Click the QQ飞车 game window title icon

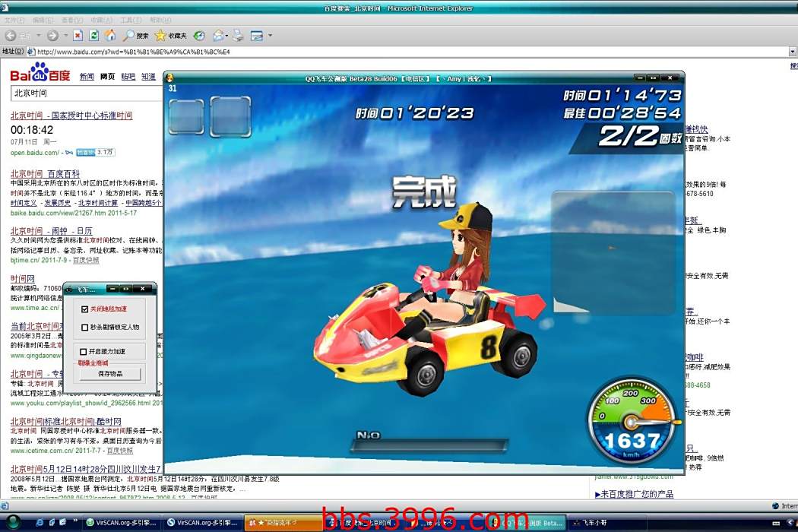(x=169, y=78)
